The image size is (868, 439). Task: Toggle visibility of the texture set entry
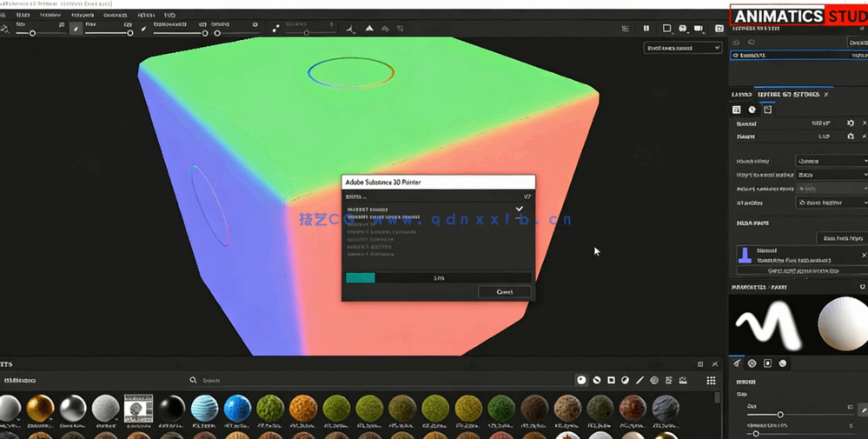[737, 56]
